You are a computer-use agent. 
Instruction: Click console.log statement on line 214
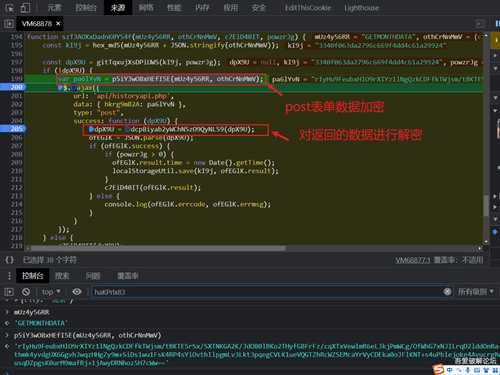[x=187, y=204]
